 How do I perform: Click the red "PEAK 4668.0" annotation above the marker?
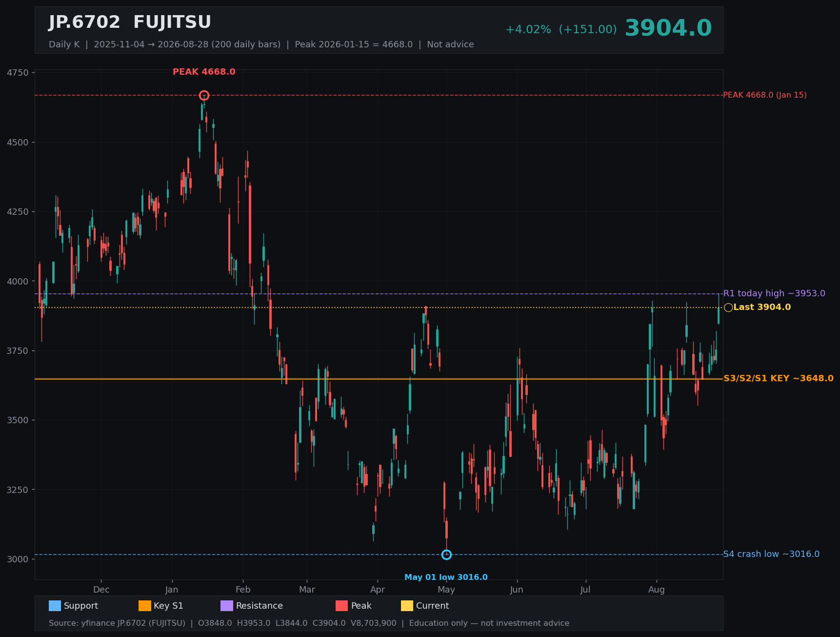click(204, 72)
